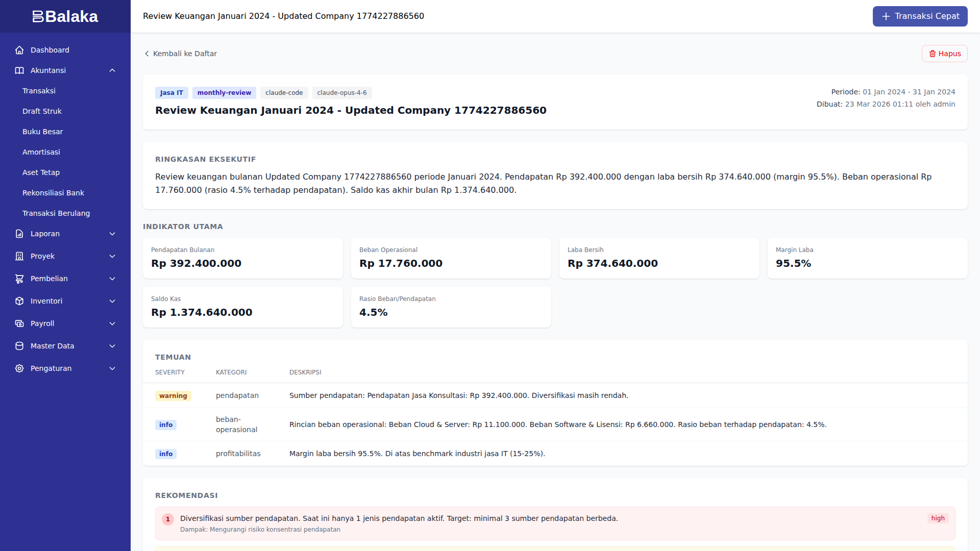Image resolution: width=980 pixels, height=551 pixels.
Task: Collapse the Akuntansi menu section
Action: coord(112,70)
